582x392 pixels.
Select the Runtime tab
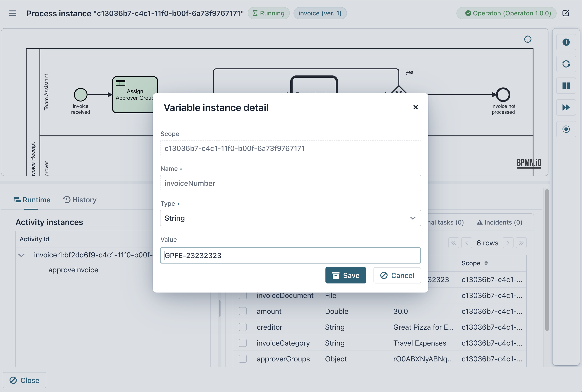(x=32, y=200)
